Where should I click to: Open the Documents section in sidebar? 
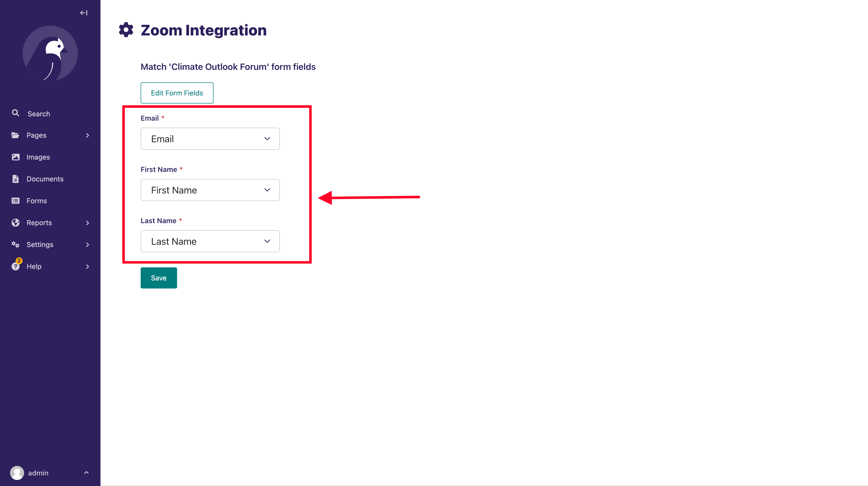pyautogui.click(x=45, y=178)
